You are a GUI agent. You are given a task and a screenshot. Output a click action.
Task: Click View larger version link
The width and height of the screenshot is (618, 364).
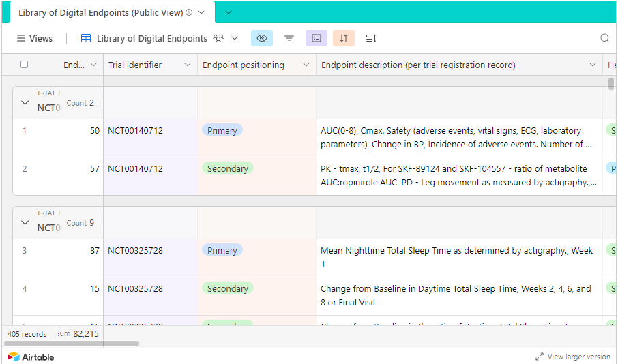click(578, 357)
